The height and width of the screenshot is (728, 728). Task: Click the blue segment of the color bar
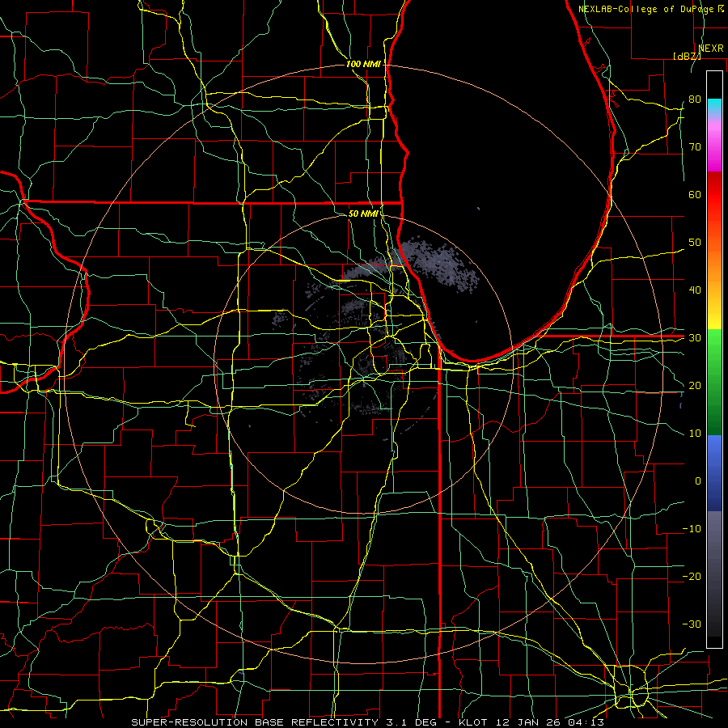pyautogui.click(x=714, y=472)
